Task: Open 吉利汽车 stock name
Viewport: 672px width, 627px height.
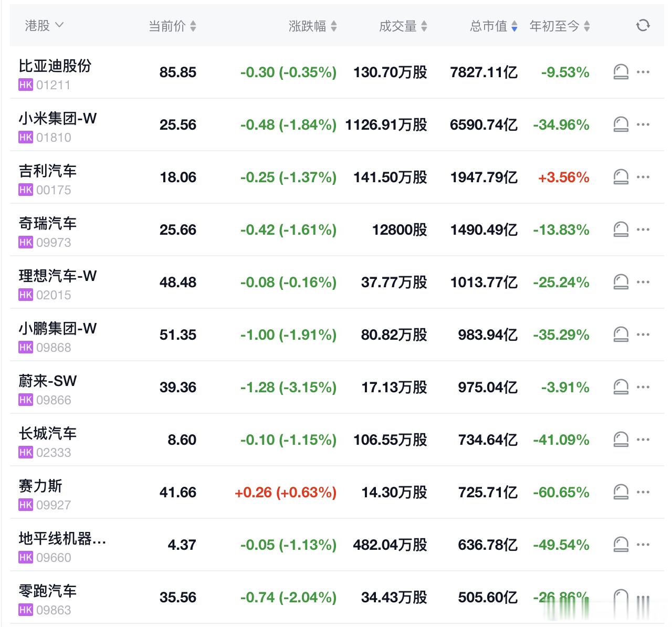Action: tap(48, 171)
